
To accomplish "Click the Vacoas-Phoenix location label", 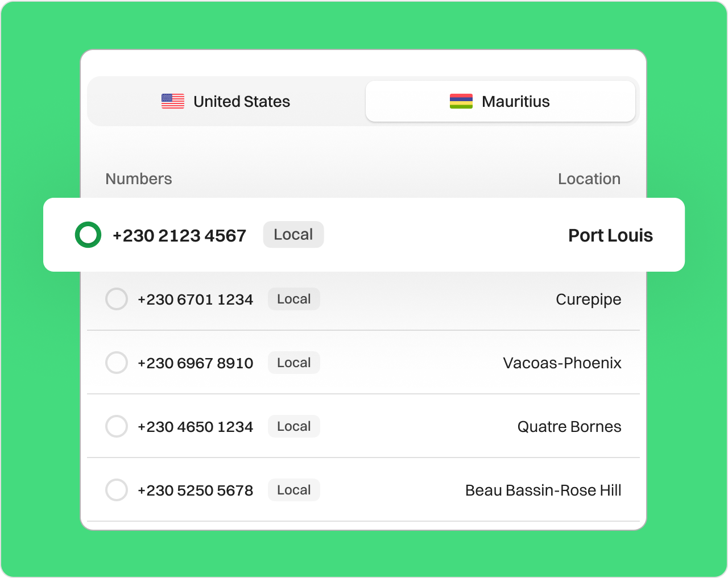I will [x=562, y=363].
